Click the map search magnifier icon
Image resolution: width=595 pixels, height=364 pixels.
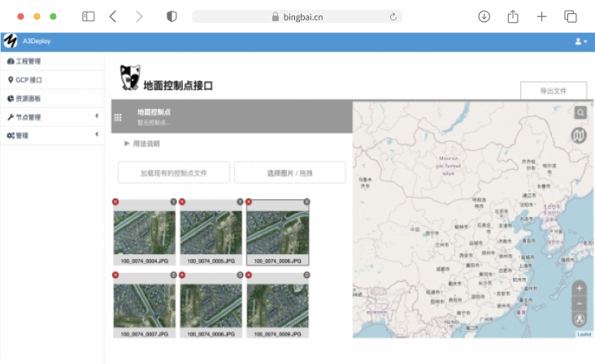(x=580, y=113)
